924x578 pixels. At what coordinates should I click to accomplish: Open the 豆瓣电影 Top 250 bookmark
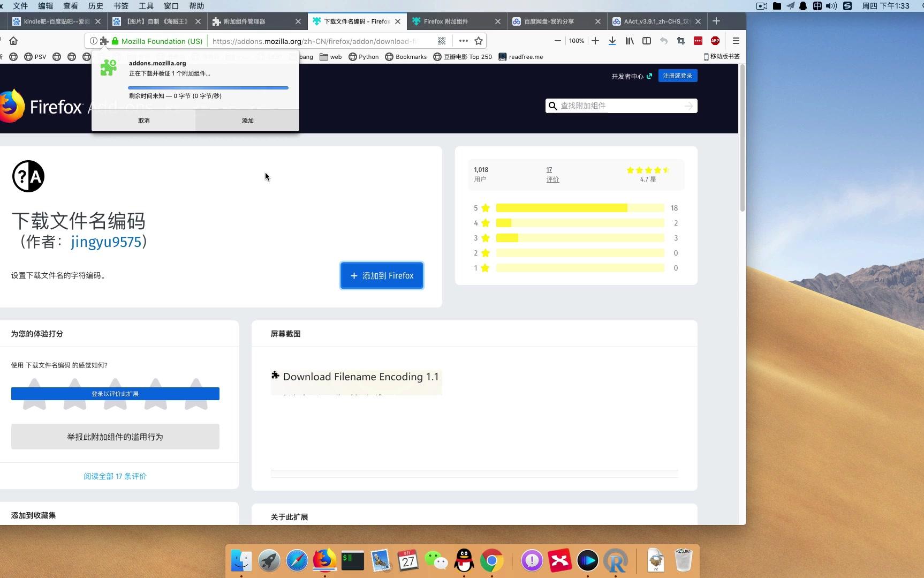coord(463,57)
